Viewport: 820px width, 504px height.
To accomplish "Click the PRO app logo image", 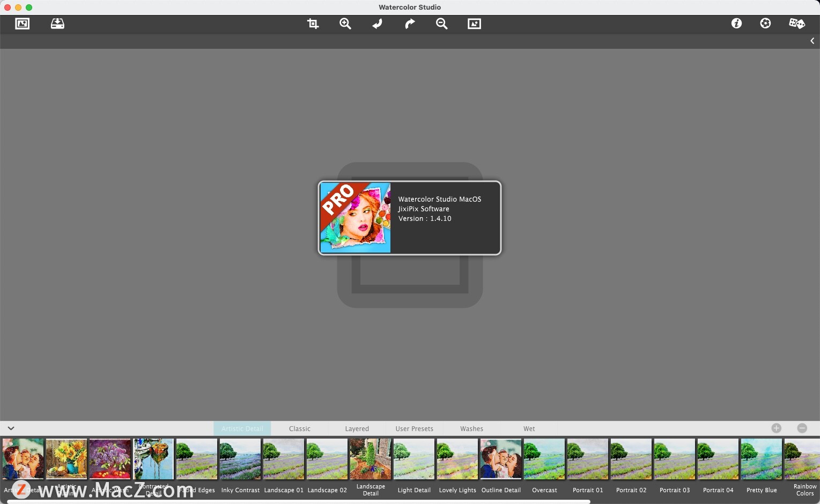I will click(356, 218).
